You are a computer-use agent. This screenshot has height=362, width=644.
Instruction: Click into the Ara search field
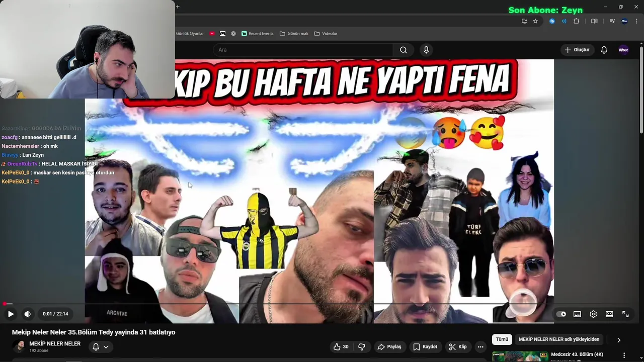coord(303,50)
